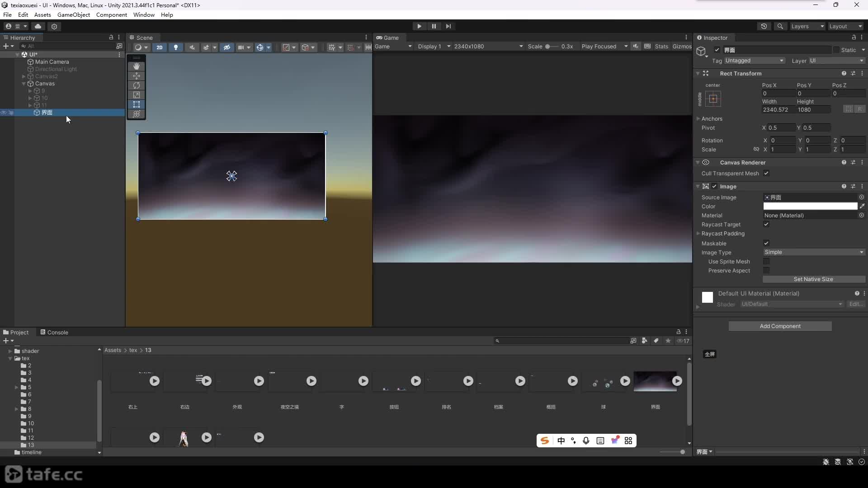This screenshot has width=868, height=488.
Task: Toggle the Cull Transparent Mesh checkbox
Action: coord(766,173)
